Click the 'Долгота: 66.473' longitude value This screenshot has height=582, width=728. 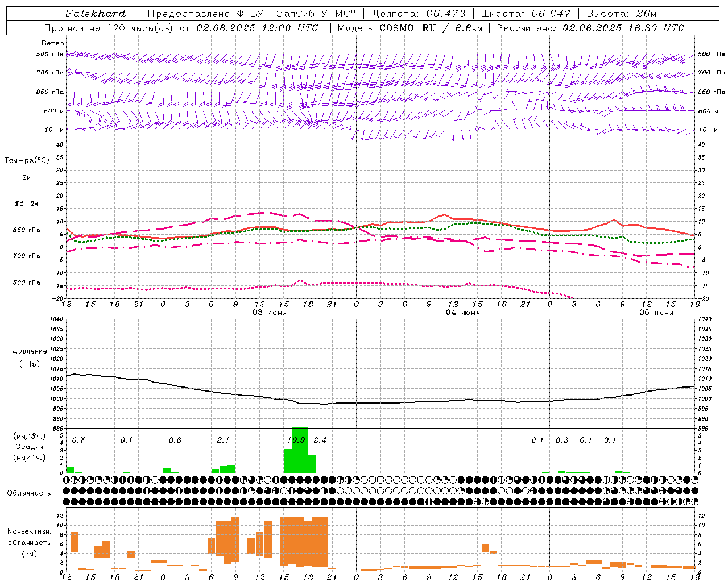click(x=419, y=14)
